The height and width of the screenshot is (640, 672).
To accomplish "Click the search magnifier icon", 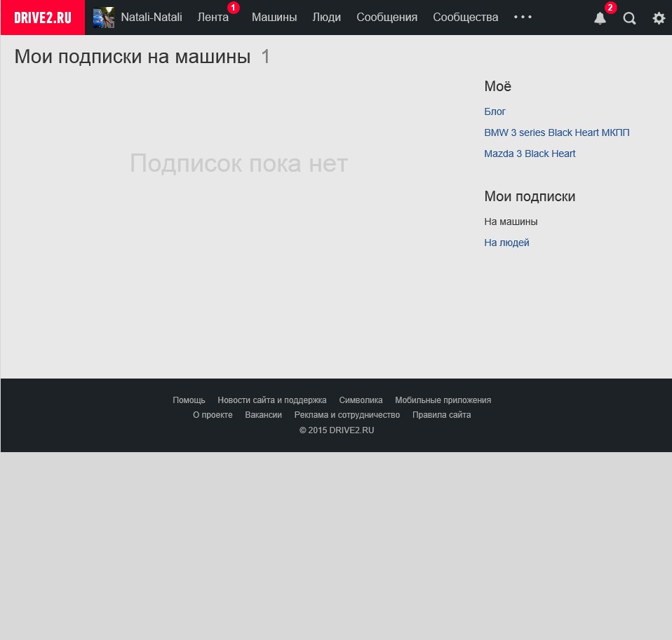I will (x=629, y=18).
